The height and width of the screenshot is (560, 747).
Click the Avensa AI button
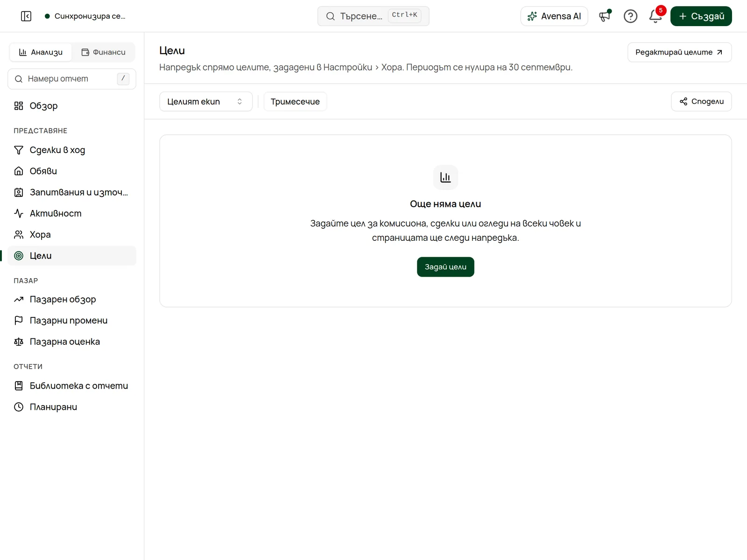point(554,16)
